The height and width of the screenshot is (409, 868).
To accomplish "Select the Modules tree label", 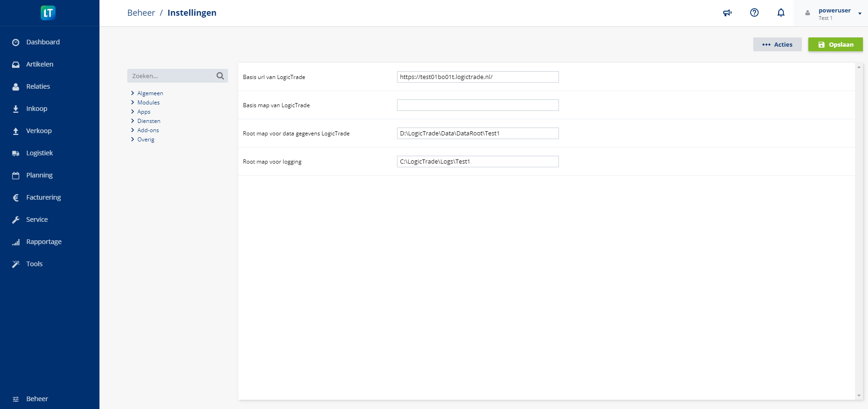I will point(149,102).
